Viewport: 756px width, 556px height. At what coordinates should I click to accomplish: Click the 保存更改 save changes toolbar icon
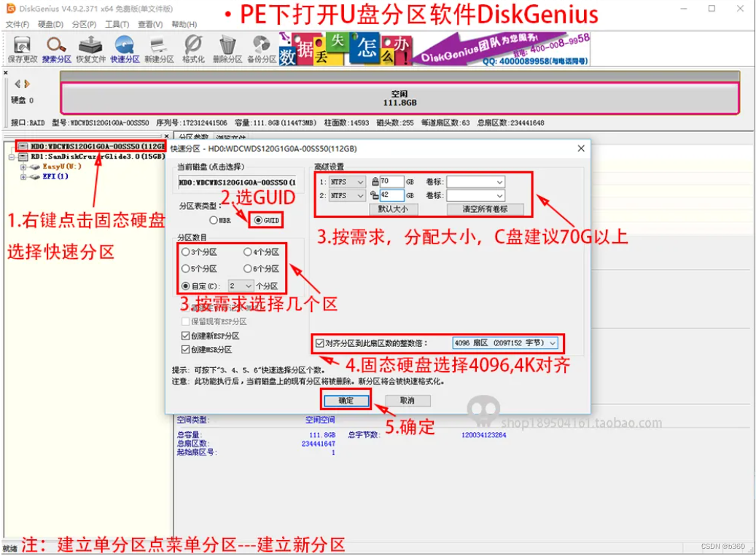point(22,50)
